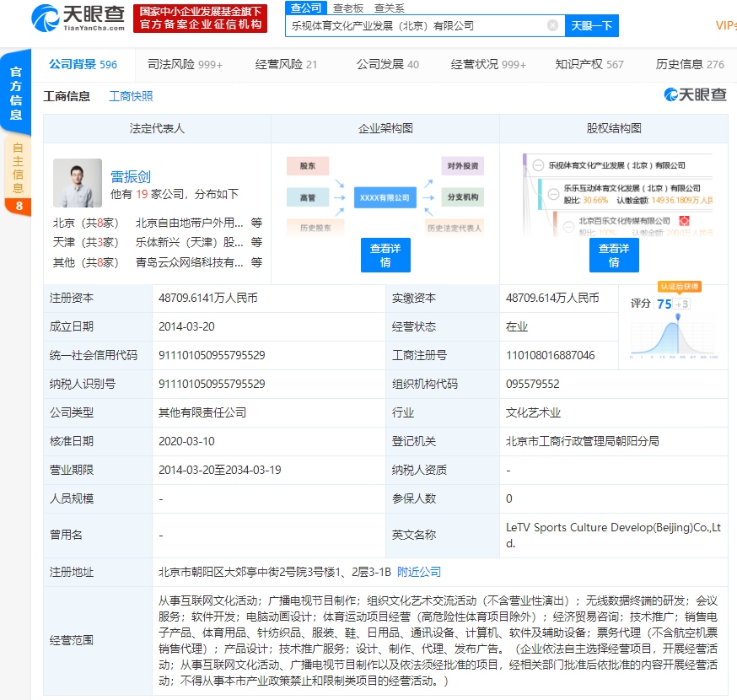737x700 pixels.
Task: Click the red Baile Culture company badge icon
Action: click(x=685, y=221)
